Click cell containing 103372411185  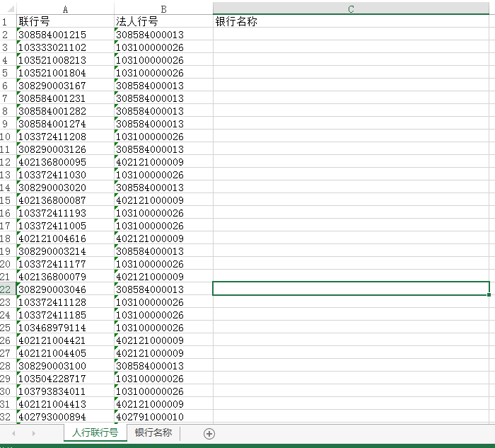coord(65,315)
